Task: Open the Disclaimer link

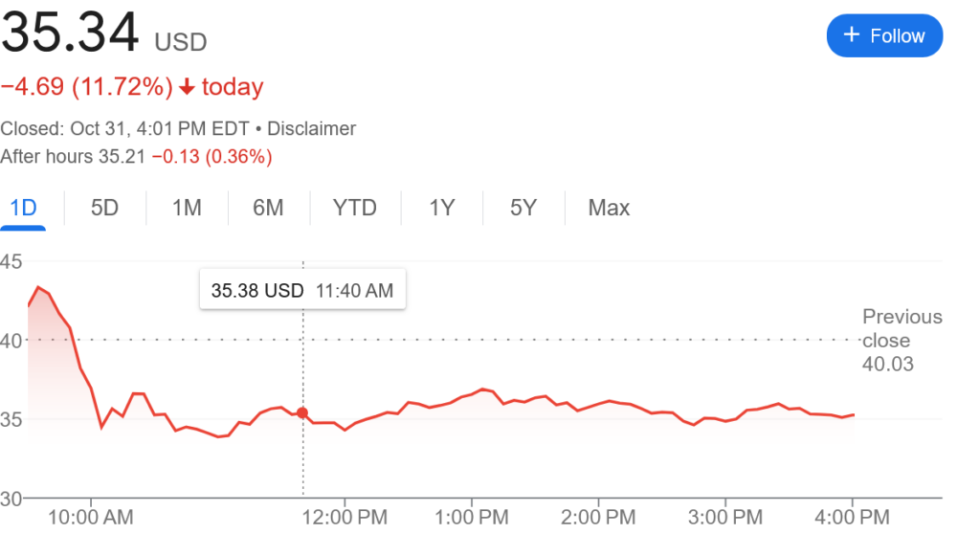Action: point(312,128)
